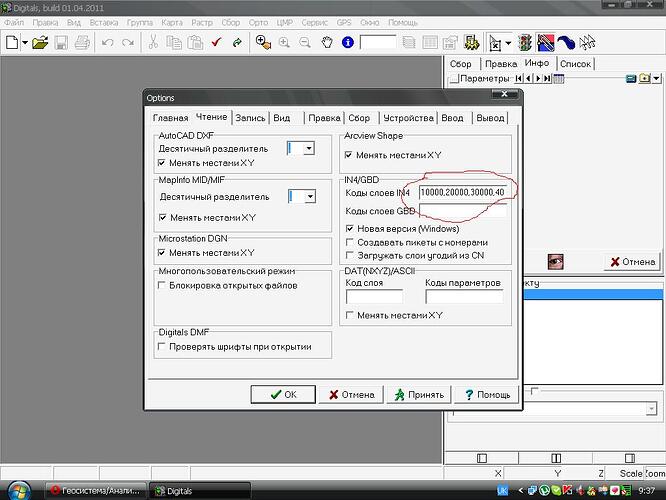The width and height of the screenshot is (666, 500).
Task: Click the traffic light toolbar icon
Action: (x=525, y=42)
